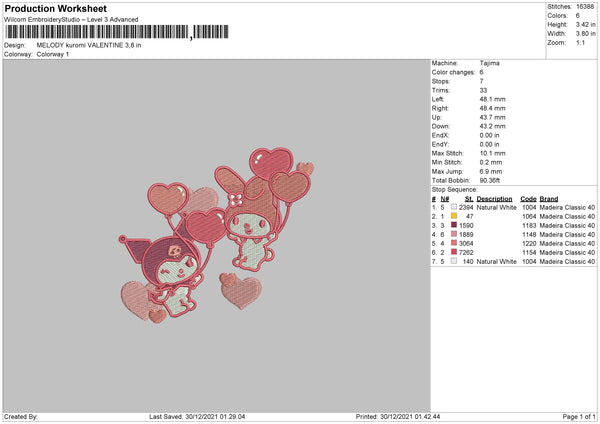The width and height of the screenshot is (600, 424).
Task: Click the 'Color changes:' label
Action: coord(453,72)
